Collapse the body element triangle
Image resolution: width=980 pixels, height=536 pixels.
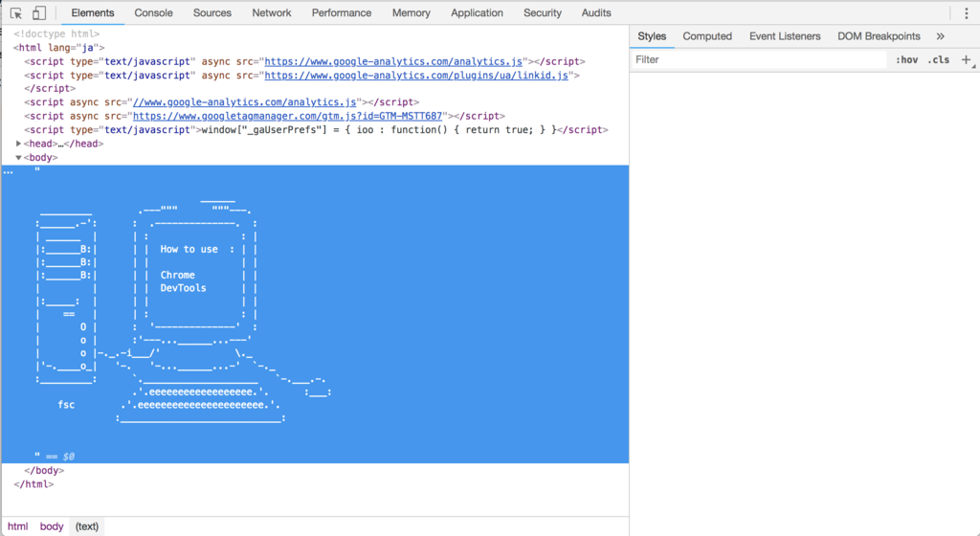19,157
